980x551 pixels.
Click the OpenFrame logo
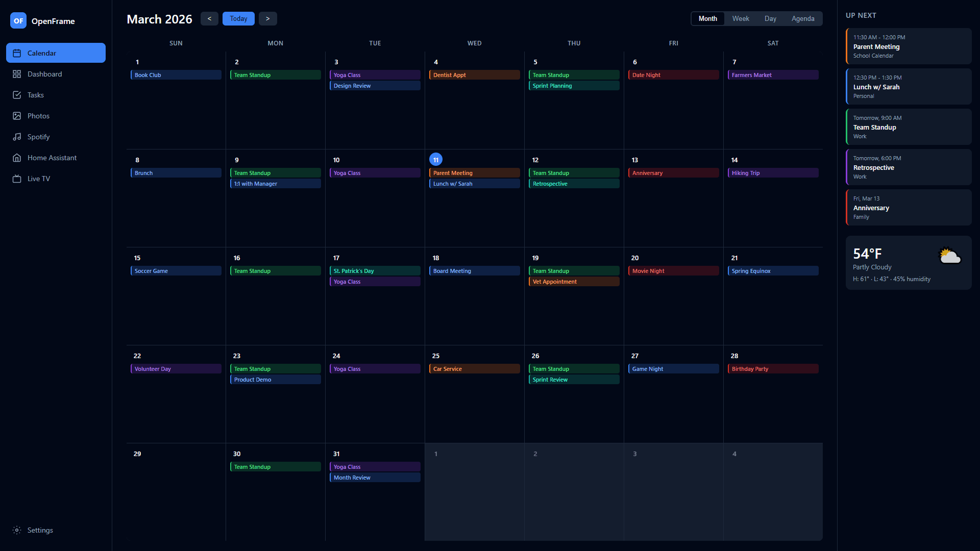43,21
